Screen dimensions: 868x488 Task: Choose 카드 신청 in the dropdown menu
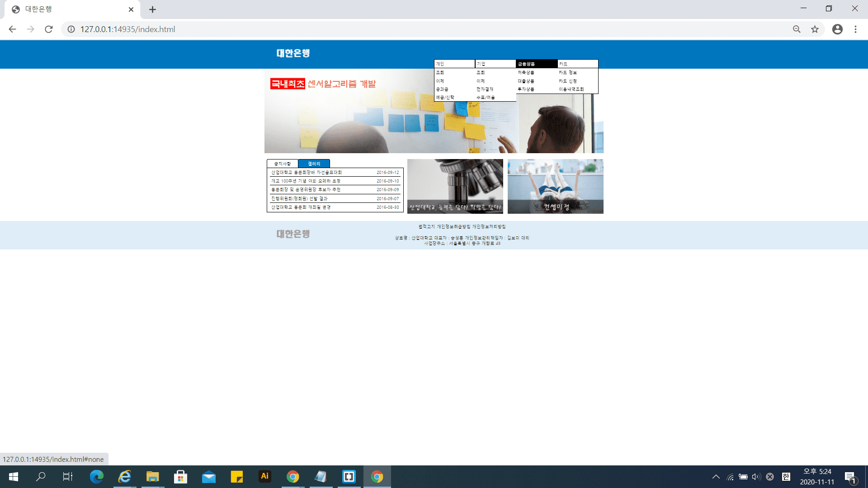coord(568,81)
